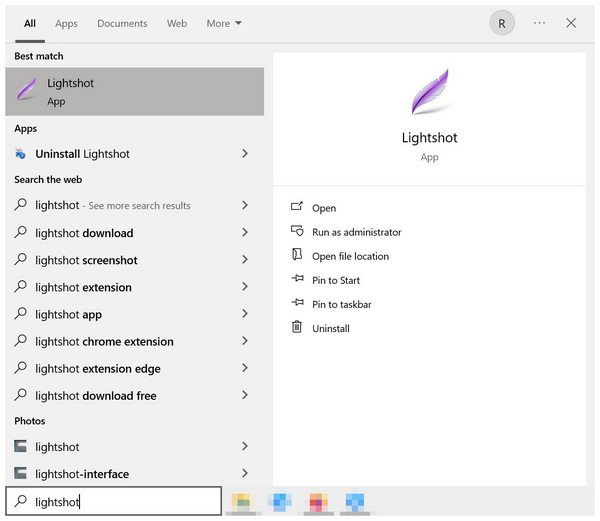The height and width of the screenshot is (521, 600).
Task: Click magnifier icon beside 'lightshot download'
Action: [x=20, y=232]
